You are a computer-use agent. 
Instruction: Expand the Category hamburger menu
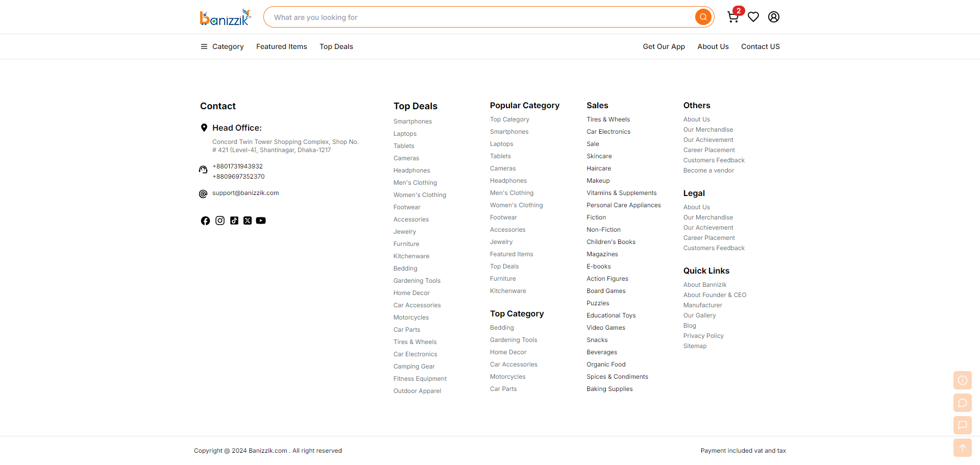[222, 46]
